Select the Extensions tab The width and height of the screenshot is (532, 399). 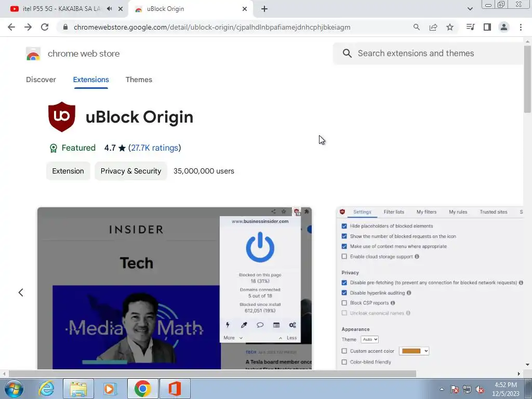tap(91, 79)
